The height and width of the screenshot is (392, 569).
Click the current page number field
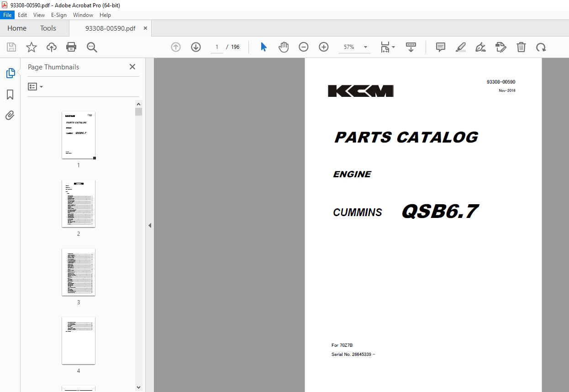tap(217, 47)
